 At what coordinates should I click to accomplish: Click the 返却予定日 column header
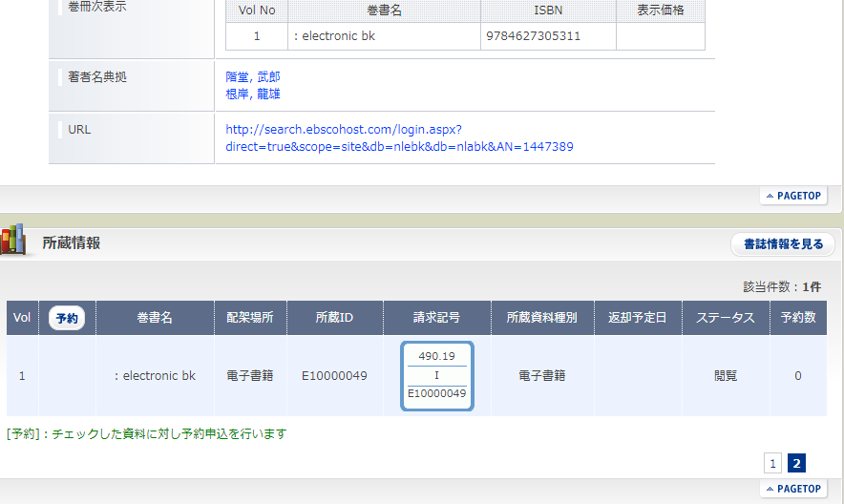[638, 318]
